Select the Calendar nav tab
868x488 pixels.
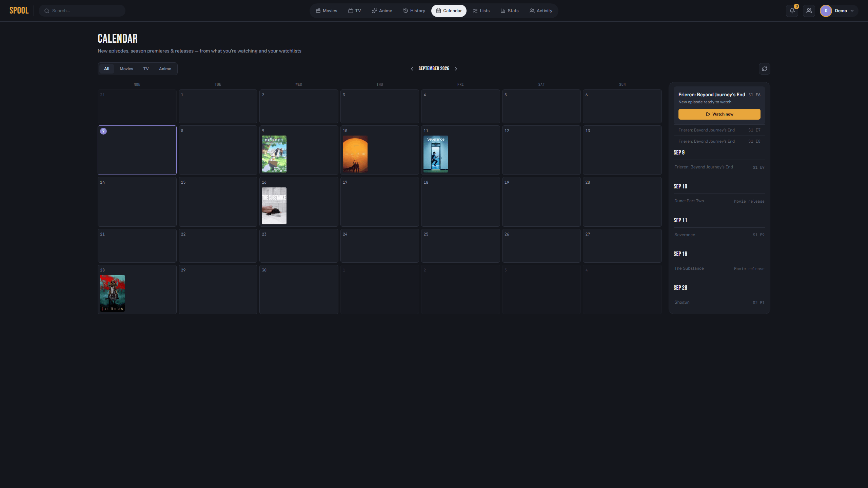click(449, 11)
